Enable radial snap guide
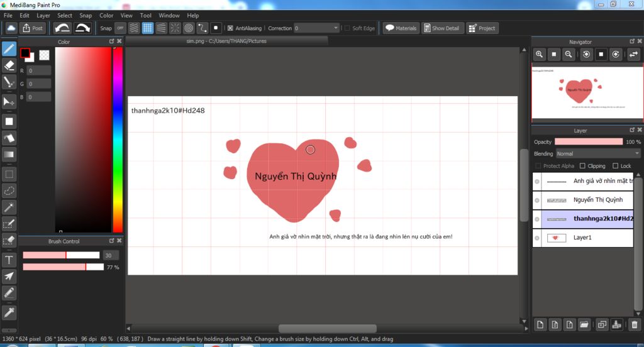The image size is (644, 347). point(175,28)
